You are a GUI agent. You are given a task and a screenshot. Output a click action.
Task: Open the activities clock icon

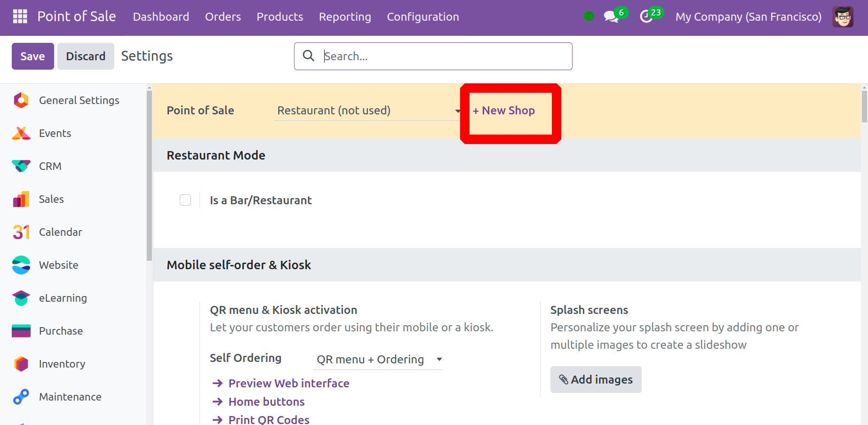646,17
